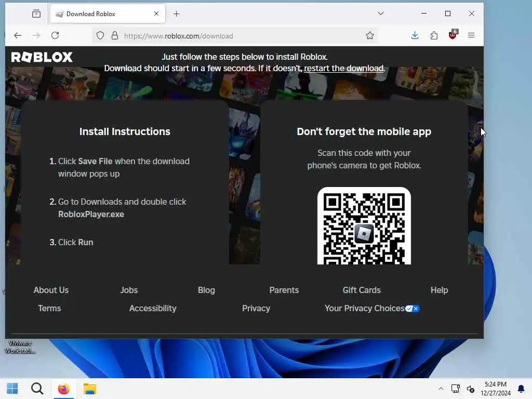Image resolution: width=532 pixels, height=399 pixels.
Task: Click the Firefox forward arrow button
Action: coord(36,35)
